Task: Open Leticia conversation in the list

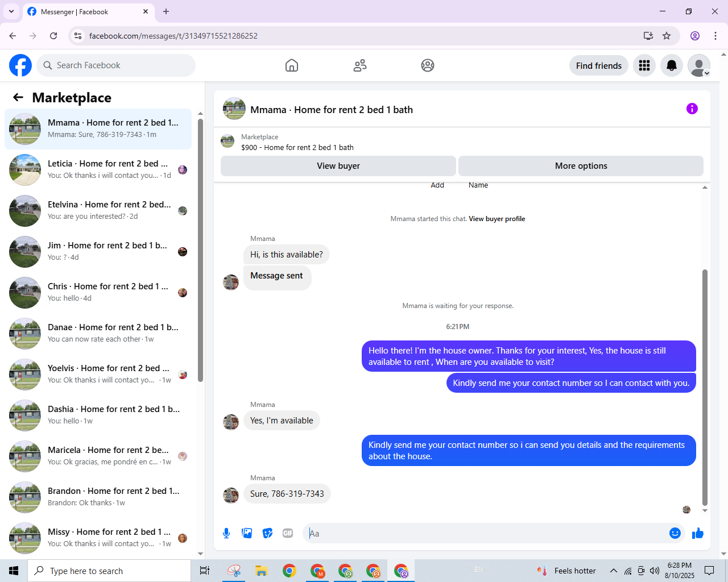Action: pos(98,170)
